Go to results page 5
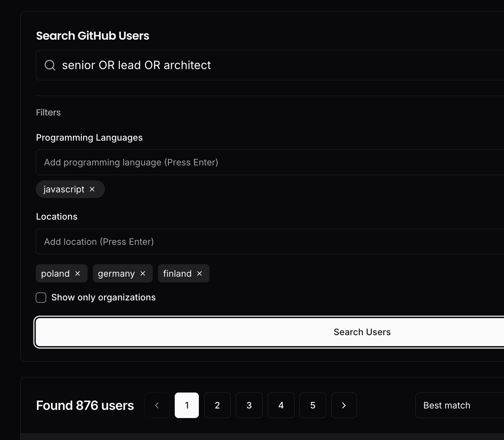The width and height of the screenshot is (504, 440). point(313,405)
